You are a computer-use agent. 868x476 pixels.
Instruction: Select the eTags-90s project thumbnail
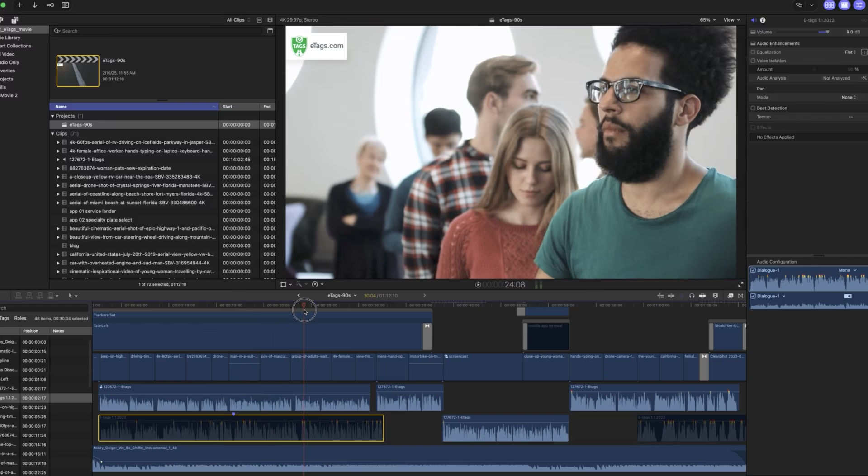click(78, 71)
